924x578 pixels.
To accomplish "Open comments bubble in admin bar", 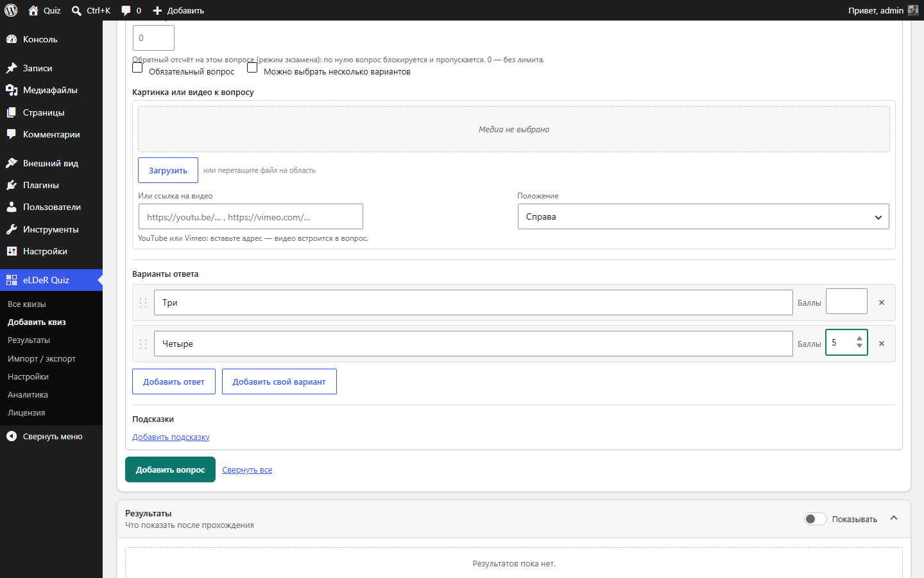I will click(131, 10).
